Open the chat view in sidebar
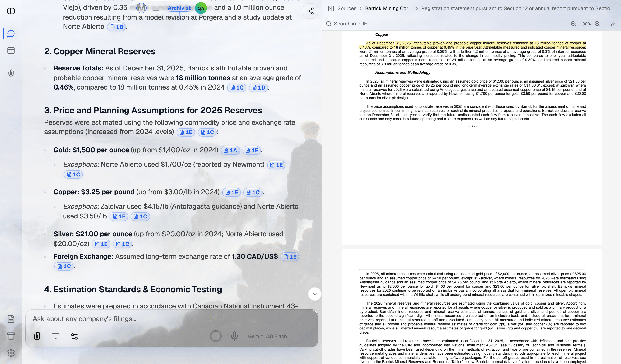The image size is (621, 364). tap(11, 34)
